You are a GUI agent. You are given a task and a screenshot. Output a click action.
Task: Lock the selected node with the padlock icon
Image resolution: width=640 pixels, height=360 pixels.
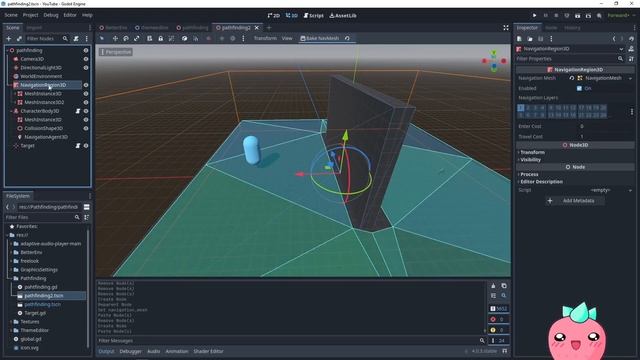tap(160, 38)
